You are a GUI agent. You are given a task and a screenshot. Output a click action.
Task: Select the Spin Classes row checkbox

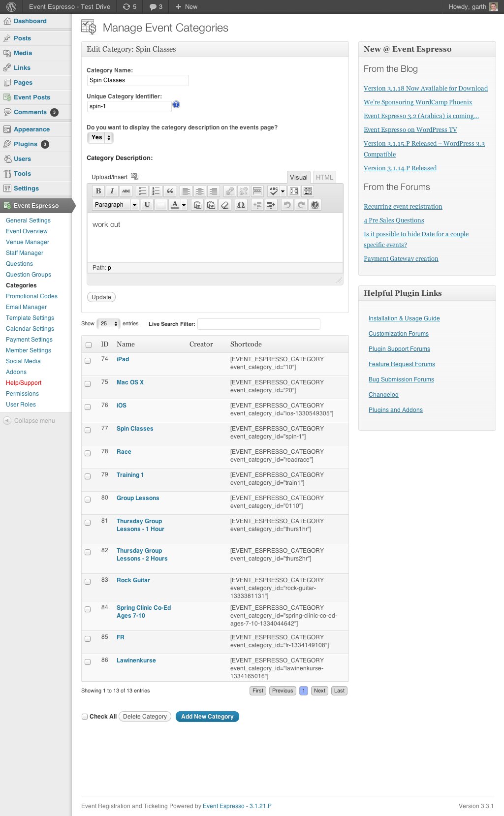tap(88, 430)
